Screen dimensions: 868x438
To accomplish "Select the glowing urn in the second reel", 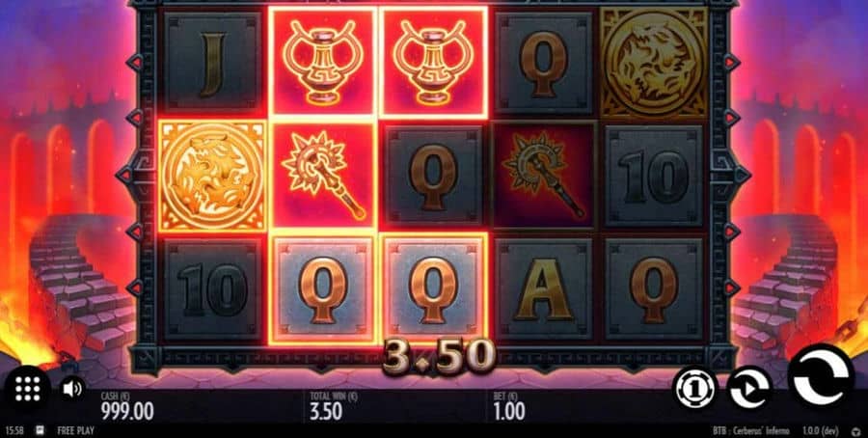I will click(x=323, y=62).
